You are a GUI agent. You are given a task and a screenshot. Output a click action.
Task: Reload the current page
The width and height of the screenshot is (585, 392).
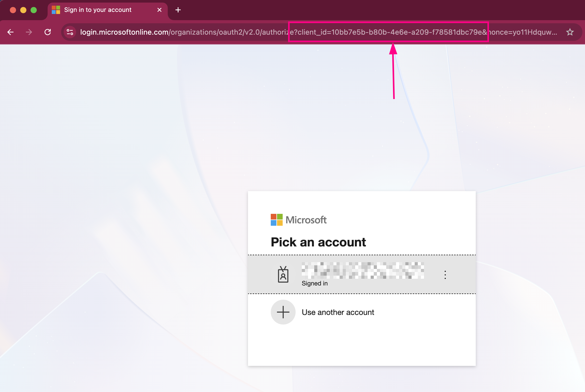(x=48, y=32)
